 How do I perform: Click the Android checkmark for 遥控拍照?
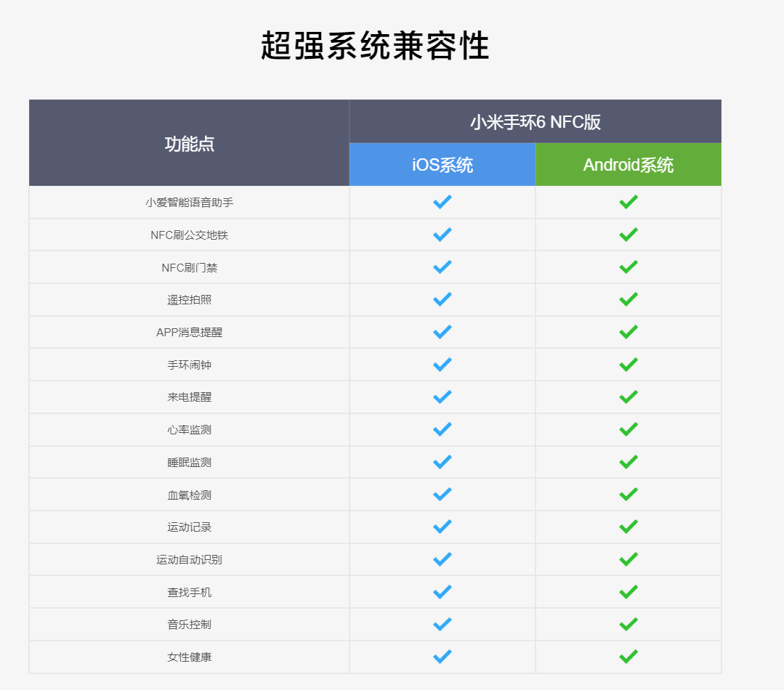coord(628,299)
